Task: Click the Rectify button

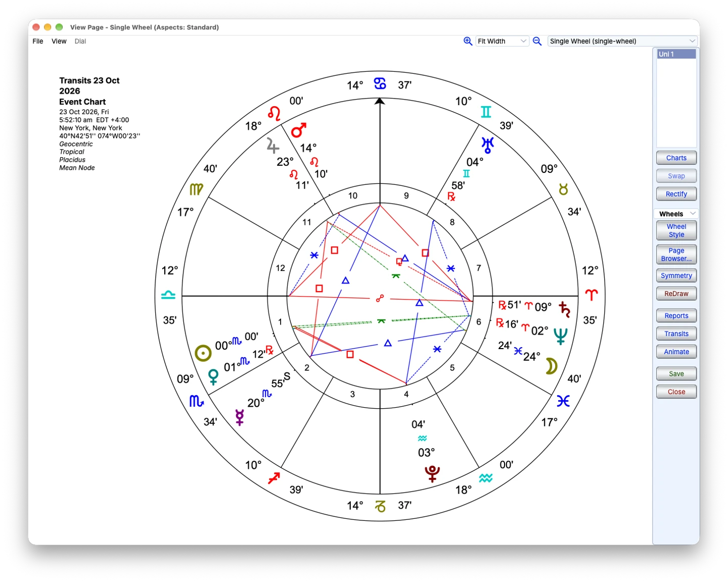Action: [x=676, y=194]
